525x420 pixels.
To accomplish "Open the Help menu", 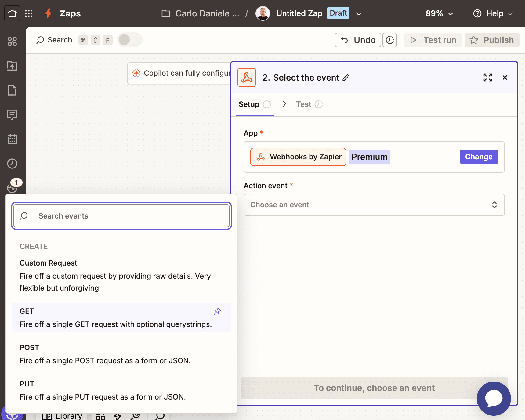I will (x=492, y=13).
